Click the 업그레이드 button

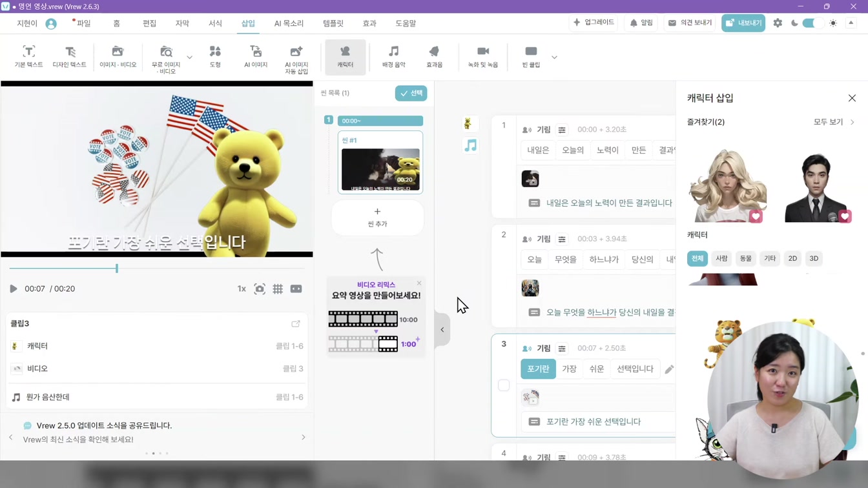(x=594, y=23)
